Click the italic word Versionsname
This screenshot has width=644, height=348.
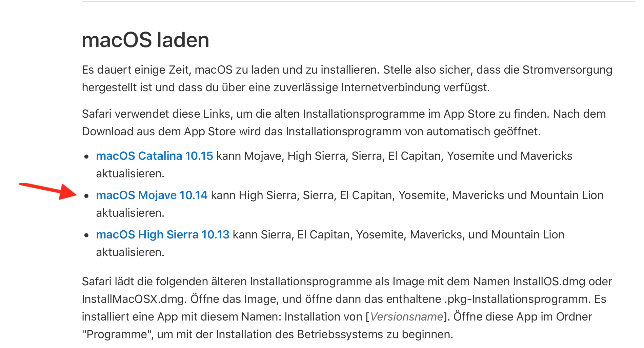point(406,317)
